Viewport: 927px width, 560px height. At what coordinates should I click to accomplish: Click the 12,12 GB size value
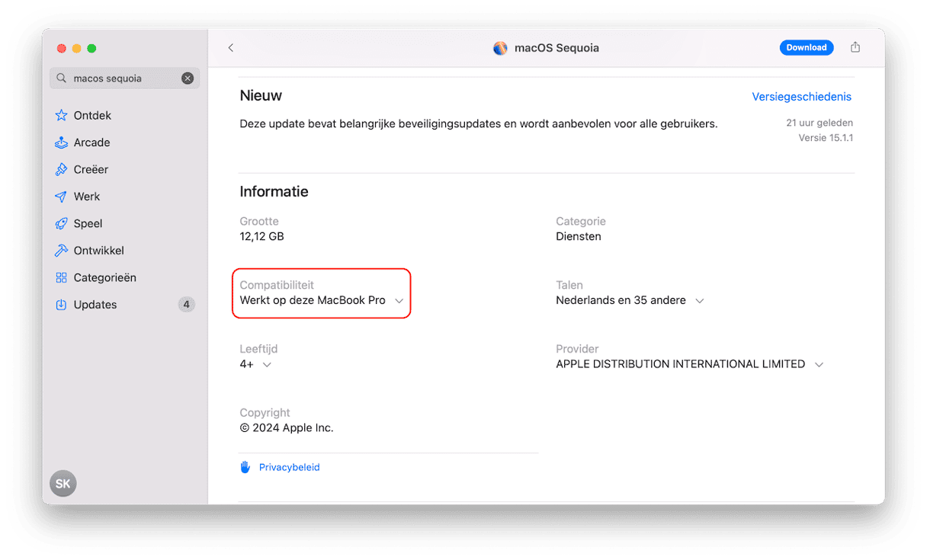point(261,237)
